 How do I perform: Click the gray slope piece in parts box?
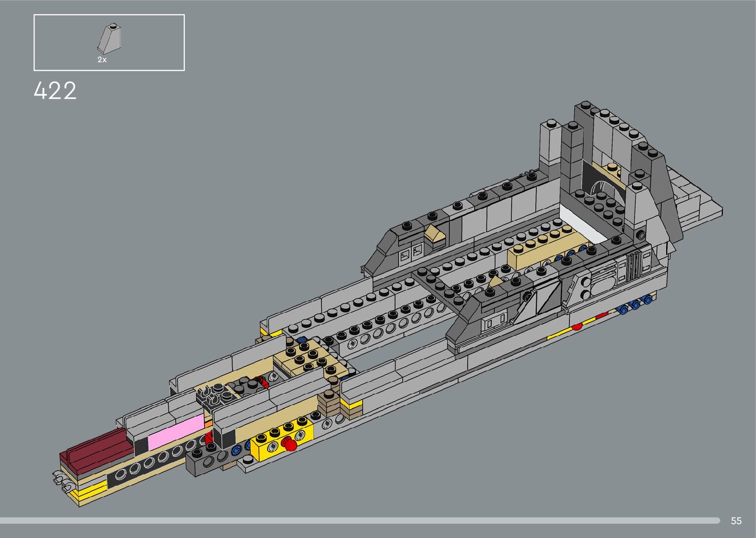coord(109,39)
